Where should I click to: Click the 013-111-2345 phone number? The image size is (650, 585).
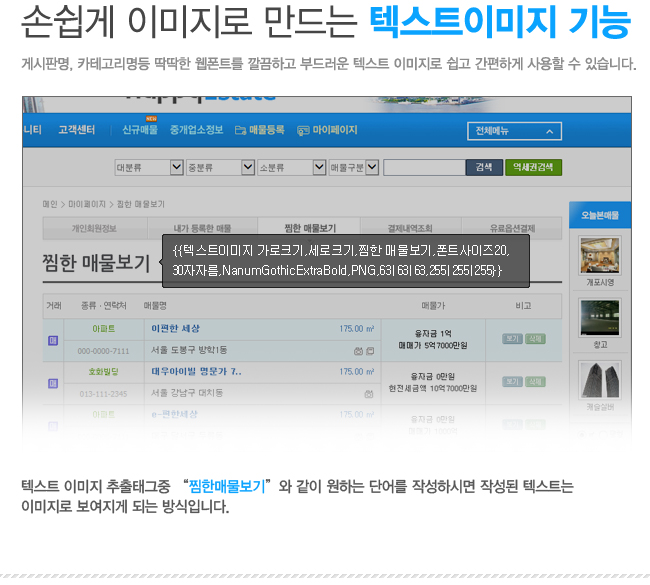(x=103, y=394)
